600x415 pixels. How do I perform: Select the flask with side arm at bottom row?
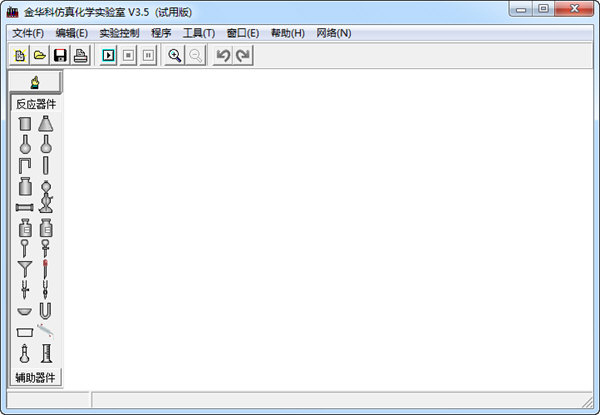click(x=24, y=353)
